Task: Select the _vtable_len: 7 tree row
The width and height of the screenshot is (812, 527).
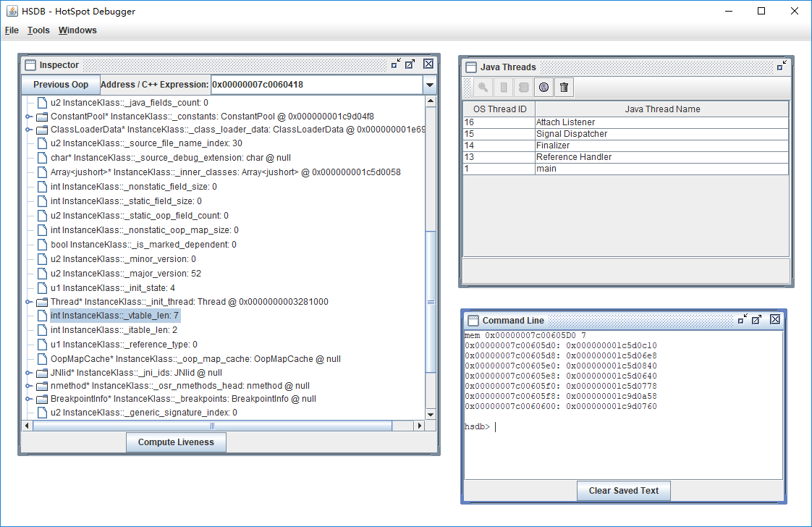Action: coord(114,316)
